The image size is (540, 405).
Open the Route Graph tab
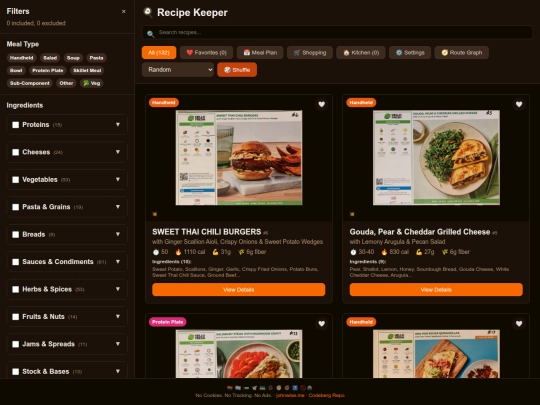(461, 53)
